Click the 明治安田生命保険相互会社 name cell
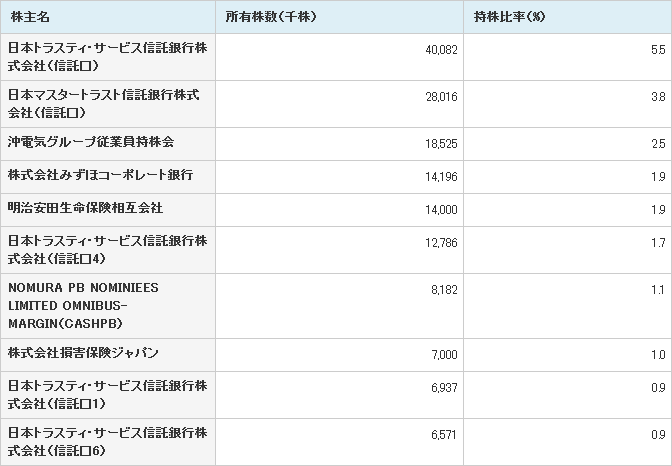This screenshot has height=466, width=672. 108,210
